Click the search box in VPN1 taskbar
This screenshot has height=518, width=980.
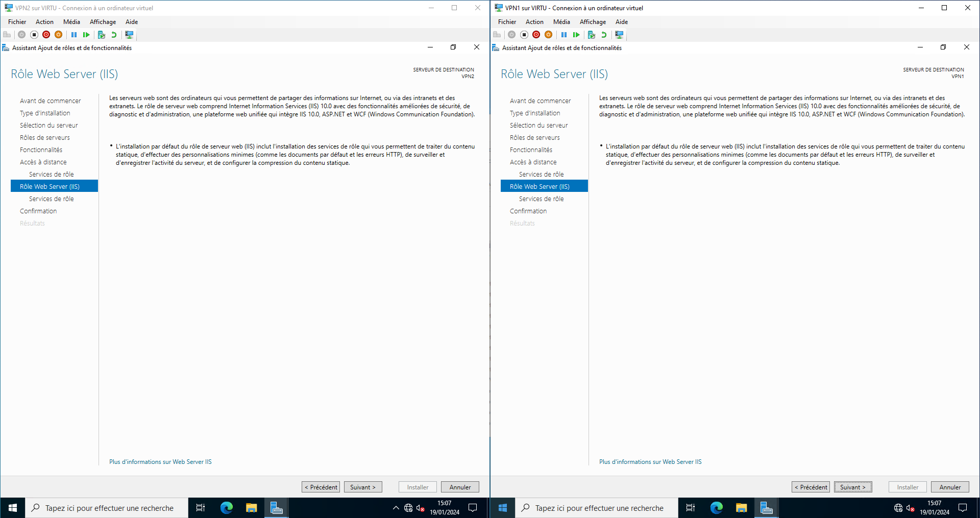[599, 508]
